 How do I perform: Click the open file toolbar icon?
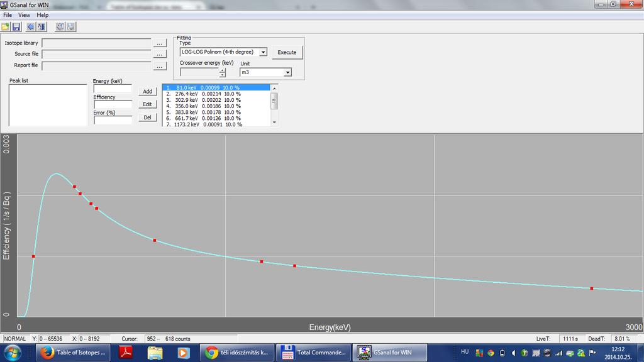[x=5, y=27]
